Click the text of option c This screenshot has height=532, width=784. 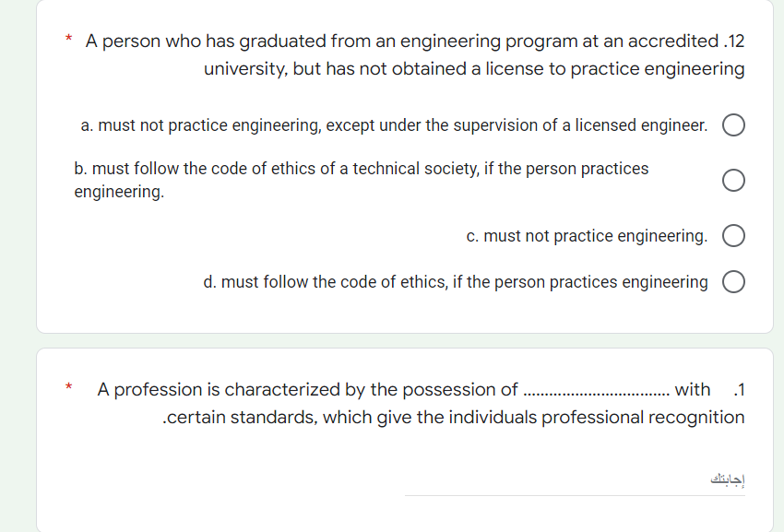586,235
